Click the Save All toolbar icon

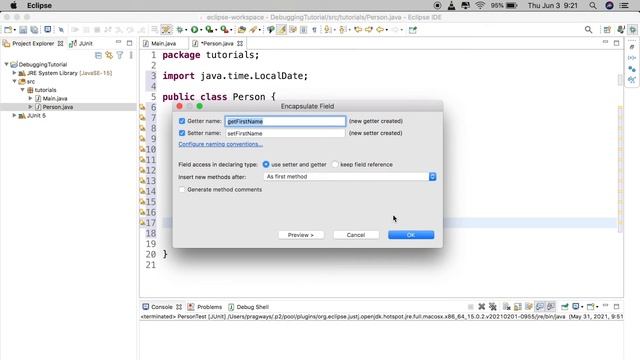(34, 29)
